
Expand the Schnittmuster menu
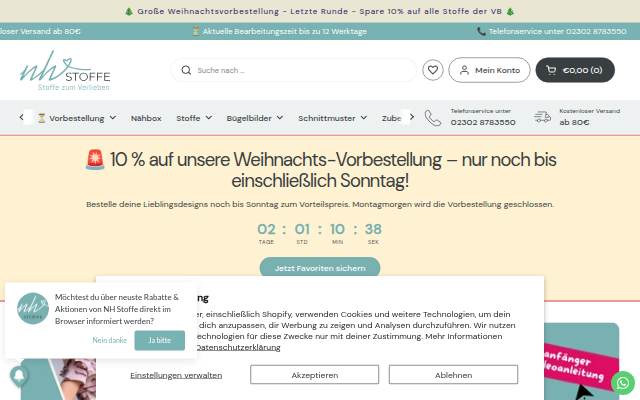pos(332,118)
